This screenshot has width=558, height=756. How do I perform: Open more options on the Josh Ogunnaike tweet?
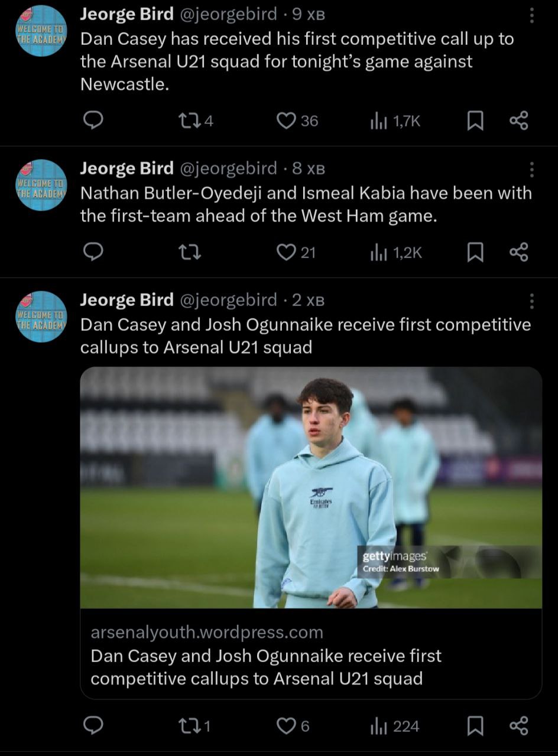tap(532, 301)
